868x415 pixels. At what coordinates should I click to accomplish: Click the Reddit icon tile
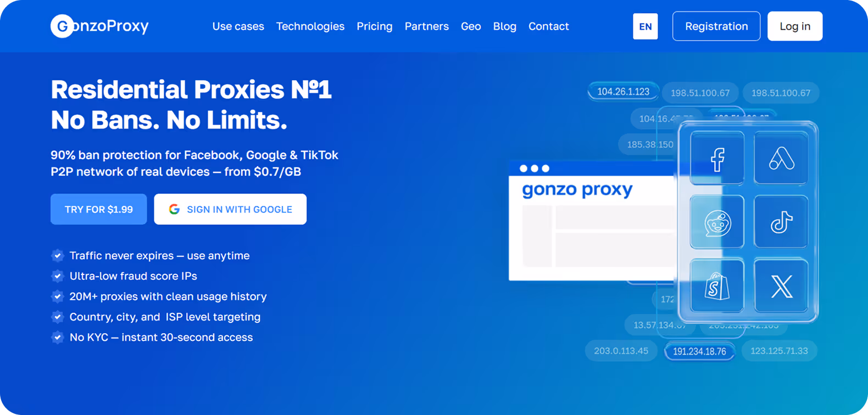[x=717, y=222]
